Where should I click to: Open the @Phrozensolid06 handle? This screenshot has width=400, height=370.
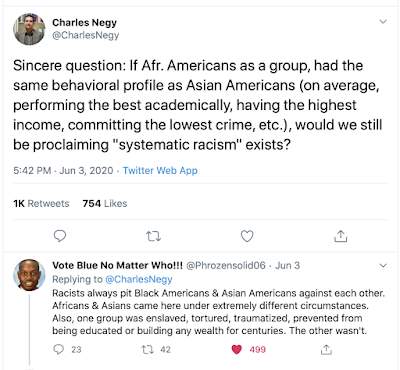(226, 265)
